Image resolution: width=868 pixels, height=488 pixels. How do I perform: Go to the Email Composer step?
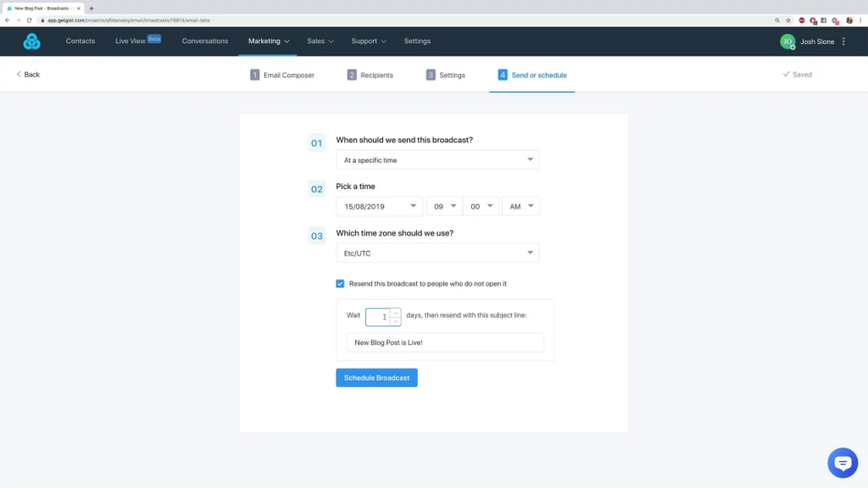[282, 75]
